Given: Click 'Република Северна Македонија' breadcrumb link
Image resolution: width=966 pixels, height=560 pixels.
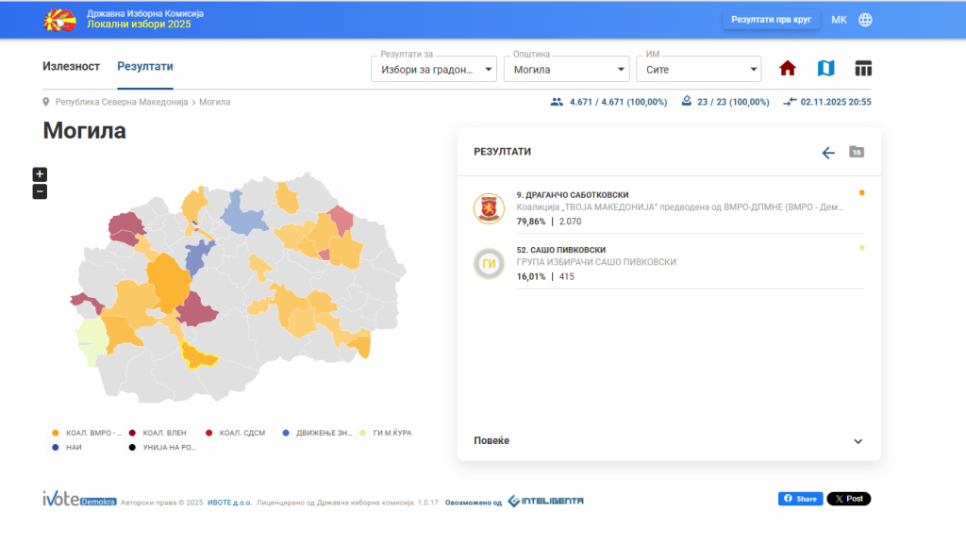Looking at the screenshot, I should coord(122,102).
